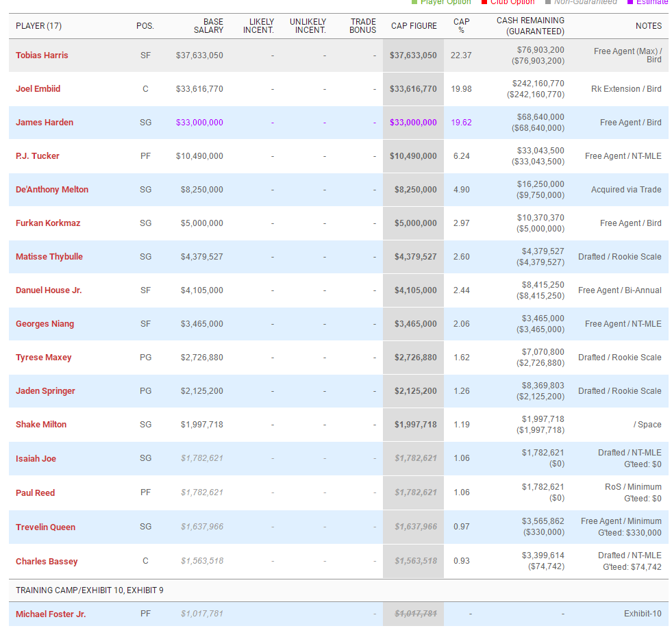Click Shake Milton note / Space
Screen dimensions: 672x637
tap(647, 425)
